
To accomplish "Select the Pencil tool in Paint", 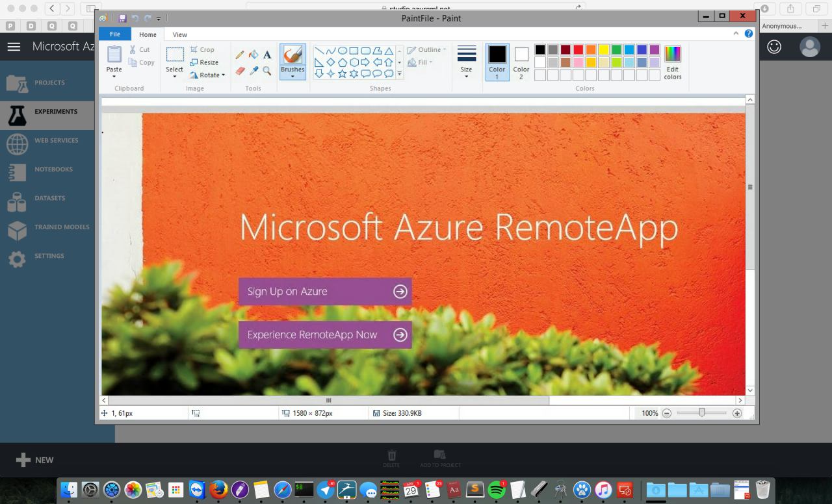I will click(240, 55).
